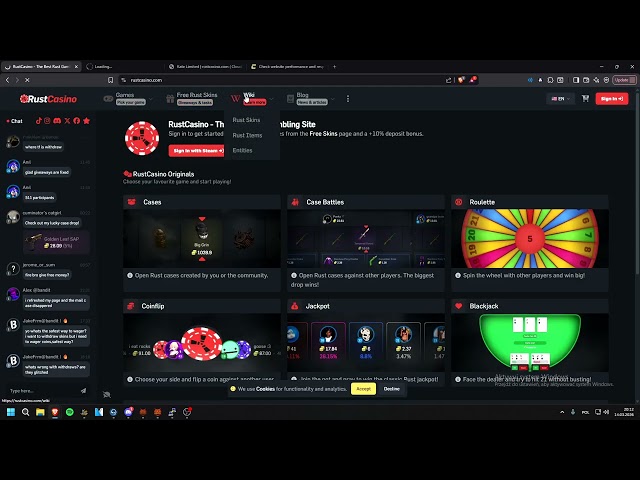Open the Blackjack table thumbnail

click(x=530, y=342)
